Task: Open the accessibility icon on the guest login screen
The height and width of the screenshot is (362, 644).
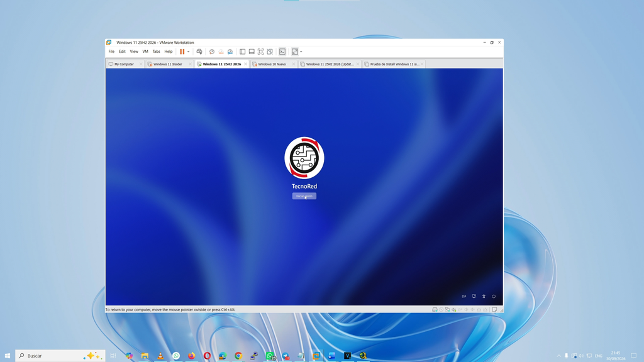Action: [x=484, y=297]
